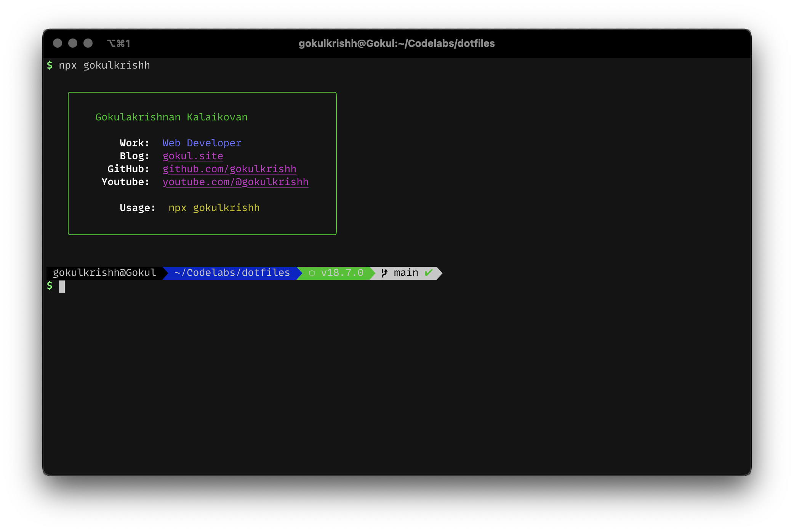Click the Web Developer text

202,143
